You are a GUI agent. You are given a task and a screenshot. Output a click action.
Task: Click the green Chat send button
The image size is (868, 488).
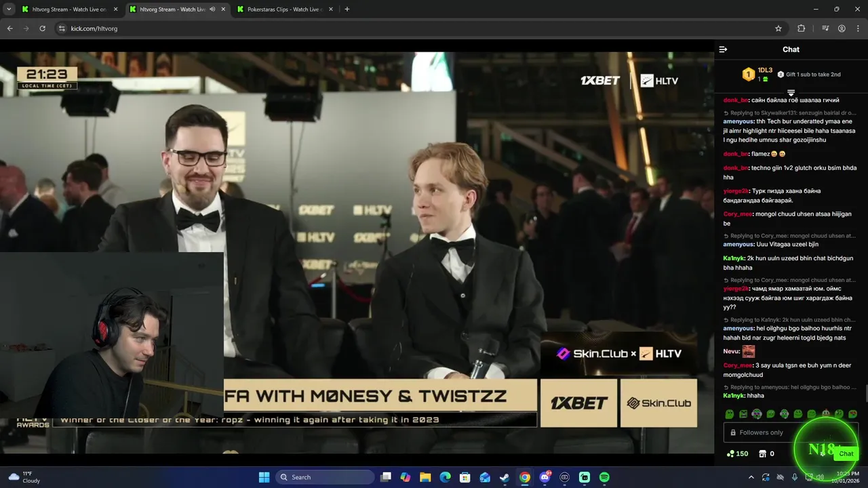[846, 453]
